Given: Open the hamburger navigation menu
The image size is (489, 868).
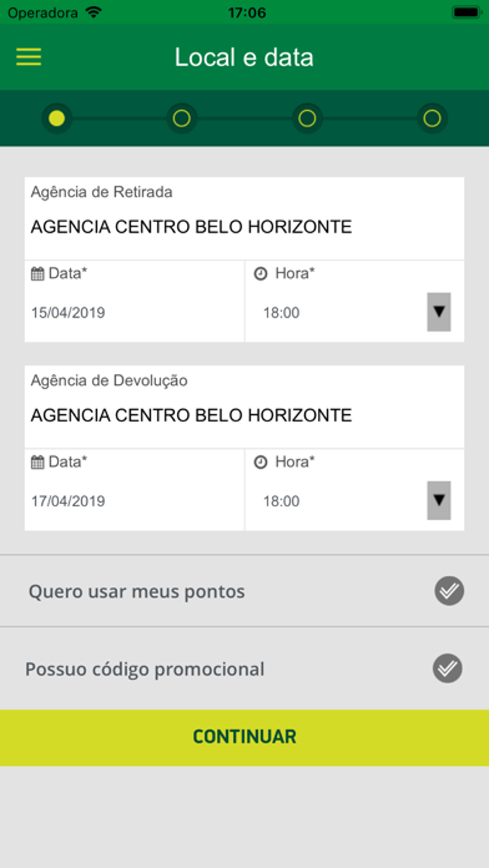Looking at the screenshot, I should (28, 57).
